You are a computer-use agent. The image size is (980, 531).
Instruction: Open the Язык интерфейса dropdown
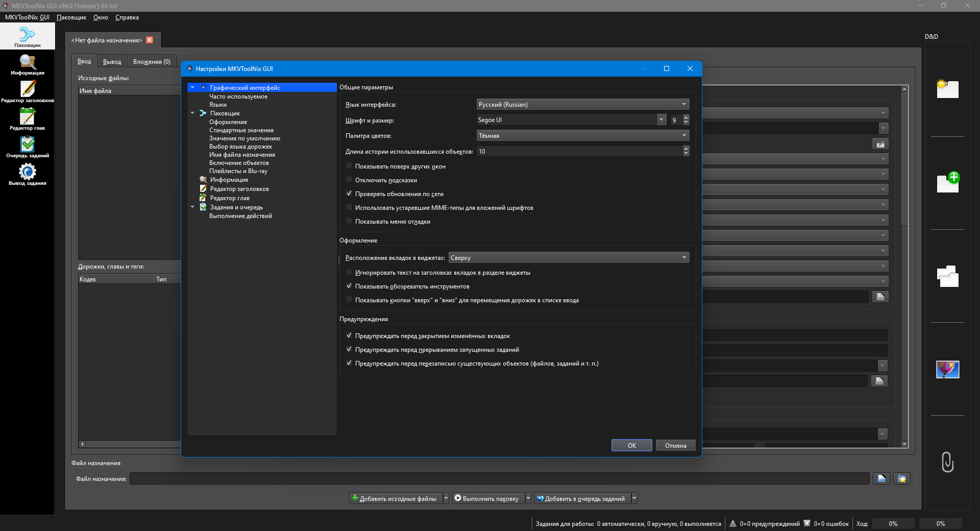pyautogui.click(x=582, y=104)
